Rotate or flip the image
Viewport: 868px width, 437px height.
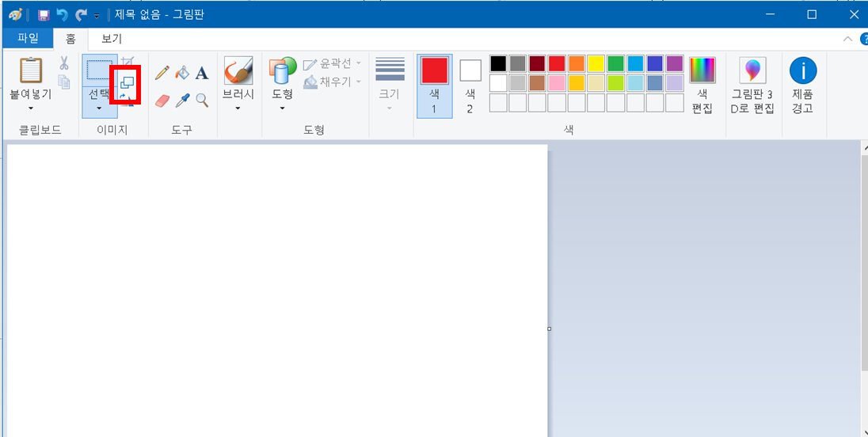click(x=128, y=100)
